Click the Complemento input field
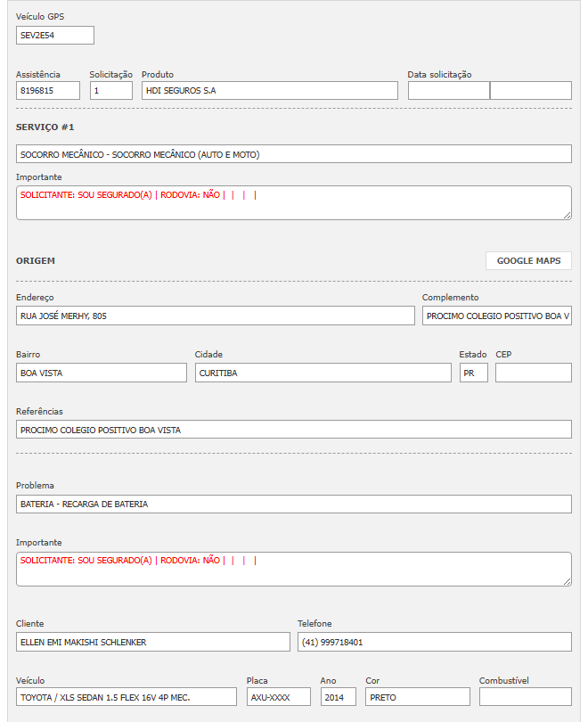588x722 pixels. point(496,316)
